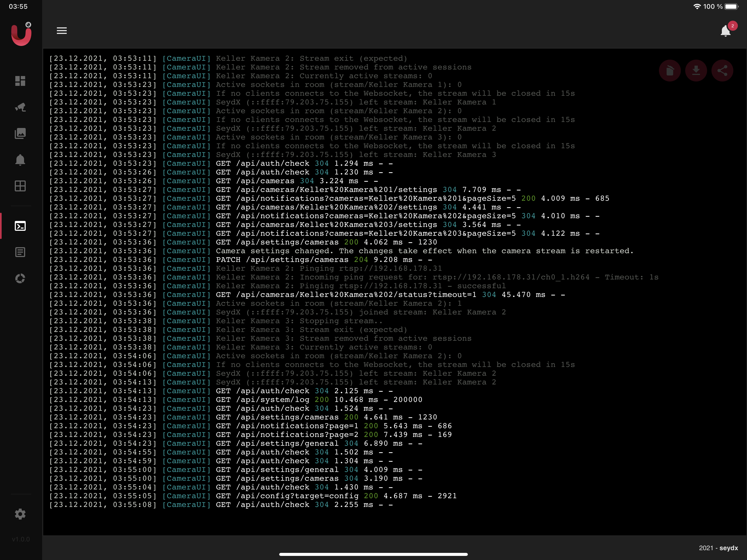Screen dimensions: 747x560
Task: Click the v1.0.0 version label
Action: pos(21,539)
